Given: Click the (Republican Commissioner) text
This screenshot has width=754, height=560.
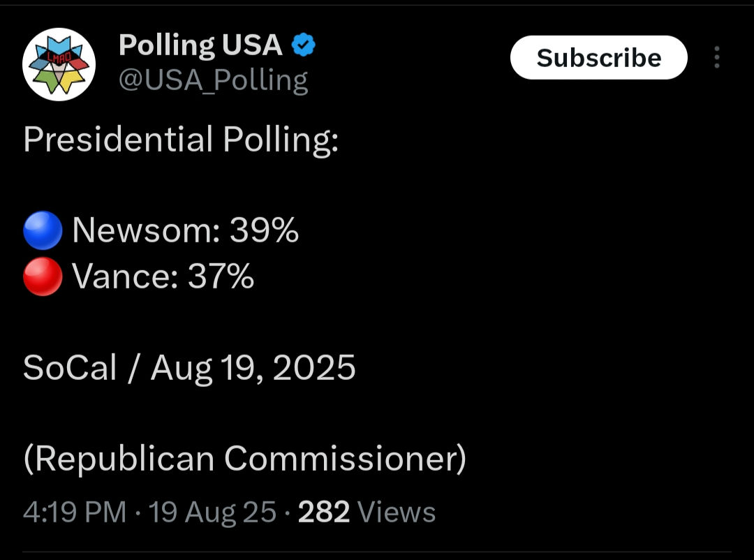Looking at the screenshot, I should coord(245,459).
